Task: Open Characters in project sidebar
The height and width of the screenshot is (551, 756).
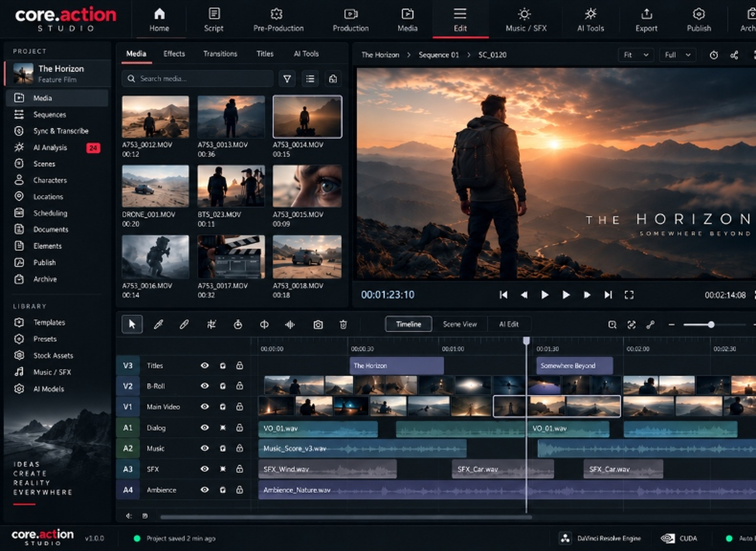Action: pos(57,180)
